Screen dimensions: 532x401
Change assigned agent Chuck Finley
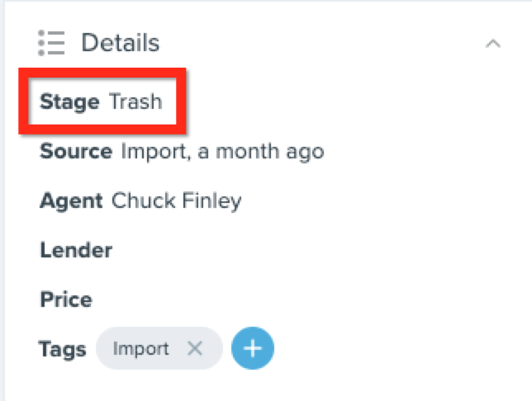pos(177,200)
